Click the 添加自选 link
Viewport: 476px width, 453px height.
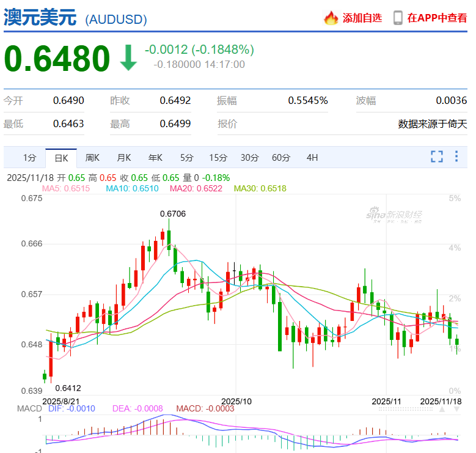pyautogui.click(x=362, y=18)
